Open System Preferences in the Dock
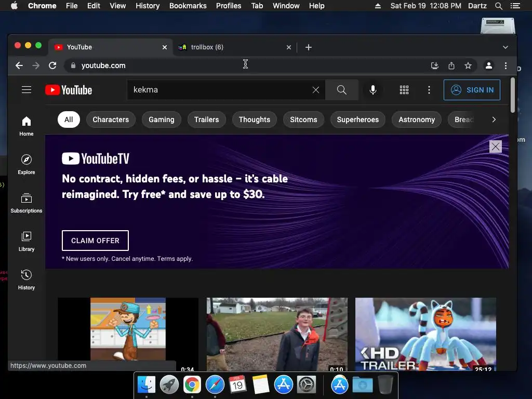 pos(307,385)
